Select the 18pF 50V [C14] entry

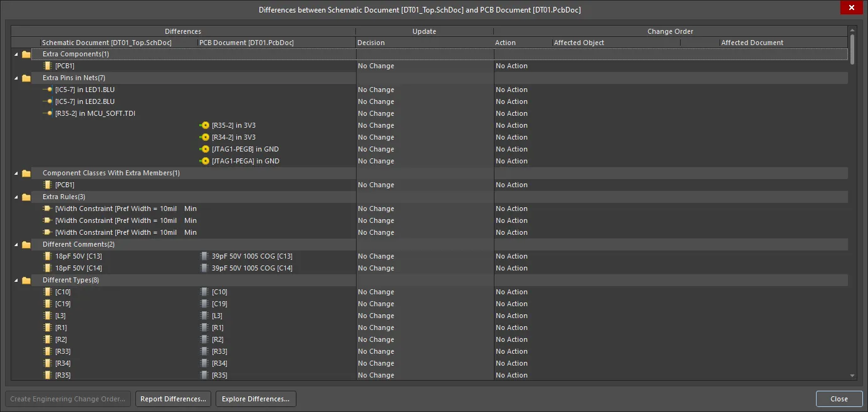[78, 268]
